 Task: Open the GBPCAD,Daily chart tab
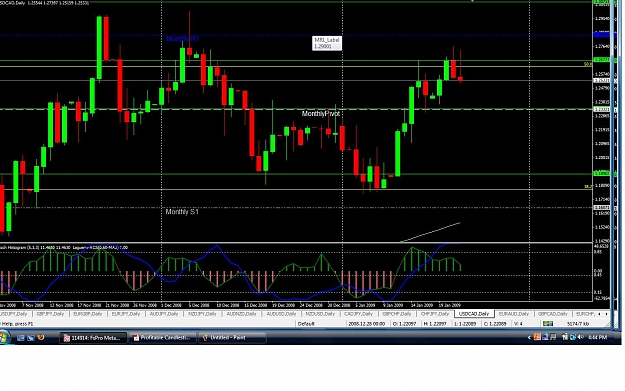pos(552,314)
